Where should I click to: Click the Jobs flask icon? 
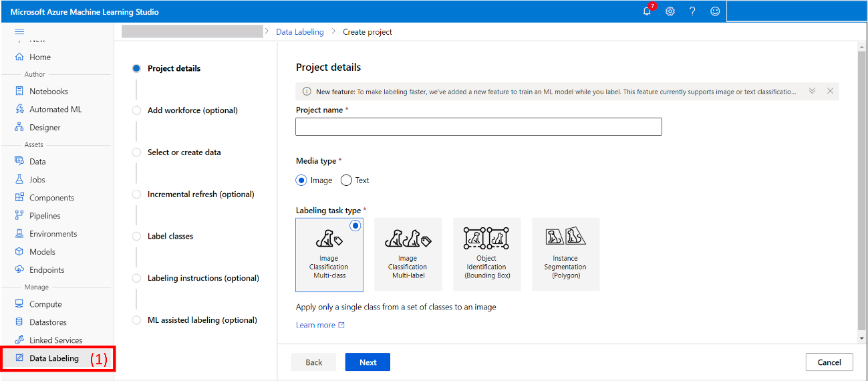(x=19, y=179)
